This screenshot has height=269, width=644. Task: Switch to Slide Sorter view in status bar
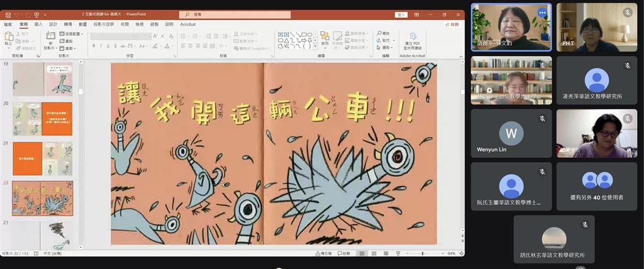[x=374, y=253]
